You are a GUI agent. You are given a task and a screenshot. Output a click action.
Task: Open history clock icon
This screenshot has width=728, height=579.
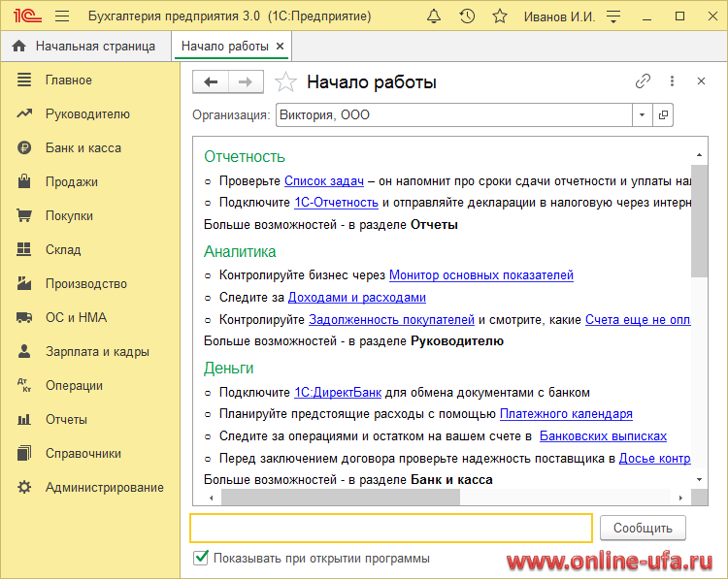coord(467,16)
